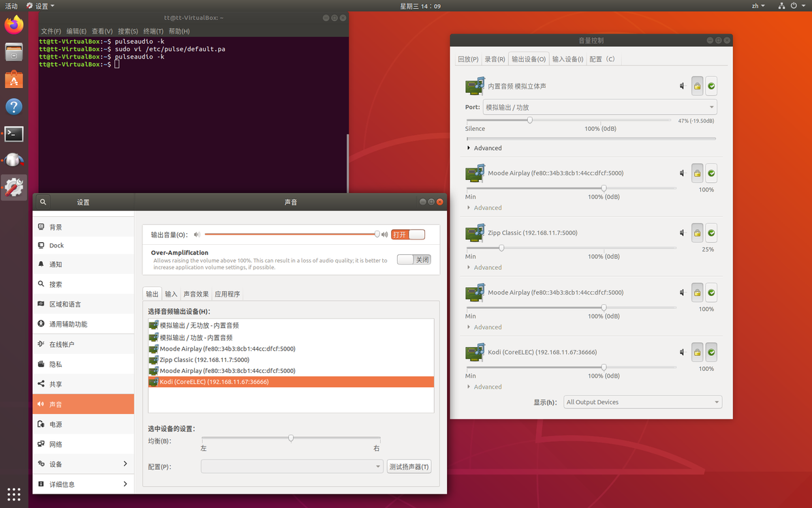This screenshot has width=812, height=508.
Task: Set Zipp Classic as fallback device
Action: (711, 233)
